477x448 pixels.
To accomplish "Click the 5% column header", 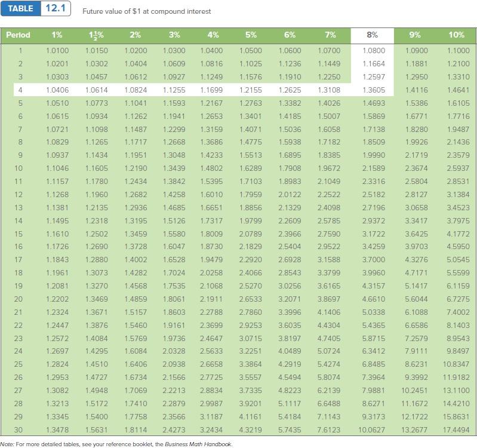I will 251,35.
